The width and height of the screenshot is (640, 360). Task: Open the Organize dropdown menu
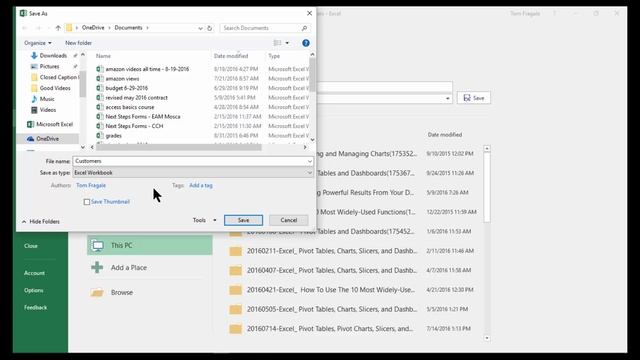tap(38, 43)
